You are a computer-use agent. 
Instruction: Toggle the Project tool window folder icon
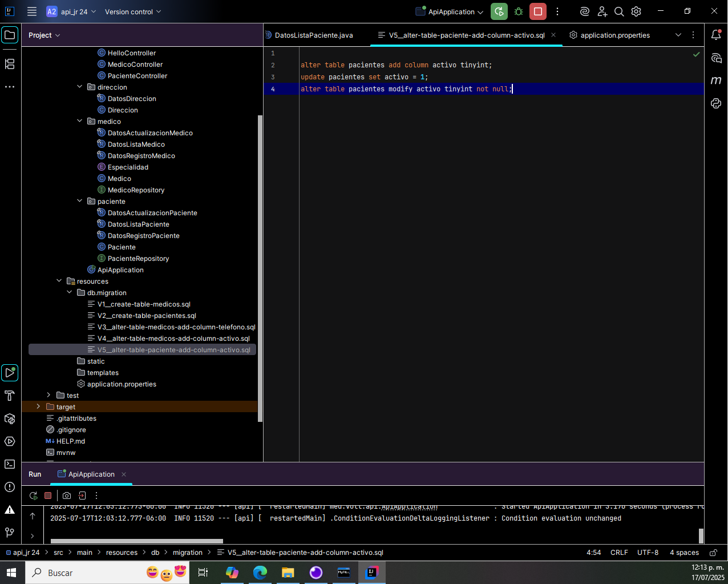click(x=10, y=35)
